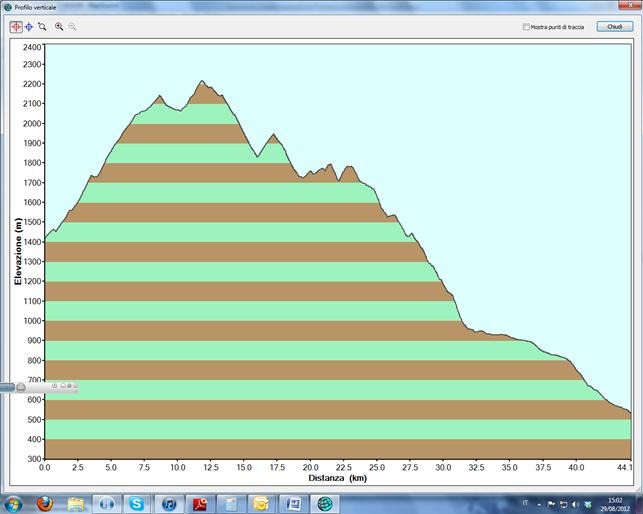Select the blue crosshair measure tool
Viewport: 643px width, 514px height.
click(x=29, y=27)
